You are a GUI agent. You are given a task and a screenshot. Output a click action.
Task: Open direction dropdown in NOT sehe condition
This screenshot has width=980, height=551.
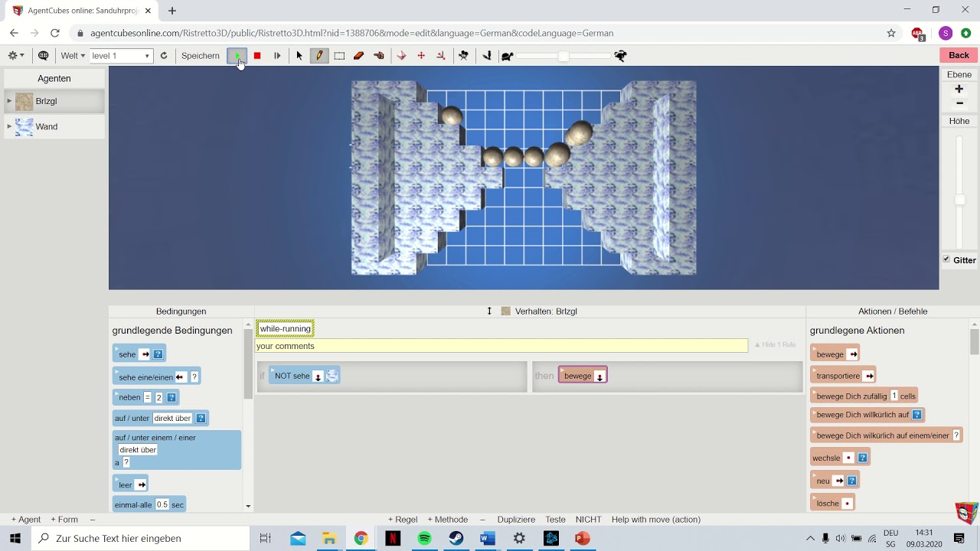(318, 377)
